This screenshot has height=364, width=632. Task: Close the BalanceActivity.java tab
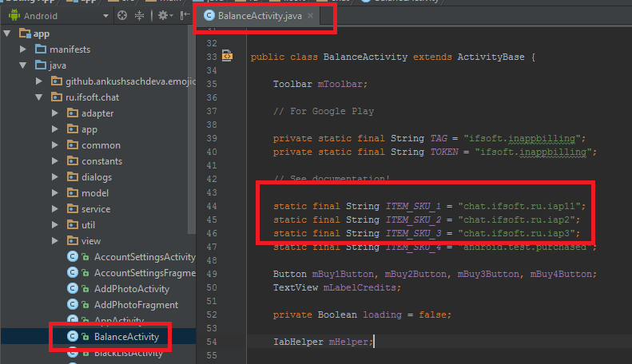pyautogui.click(x=310, y=15)
